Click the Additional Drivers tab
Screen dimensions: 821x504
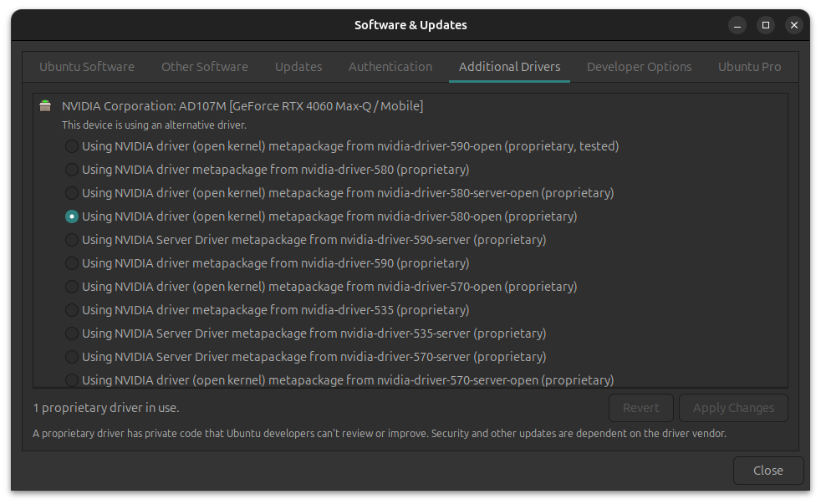(x=509, y=66)
